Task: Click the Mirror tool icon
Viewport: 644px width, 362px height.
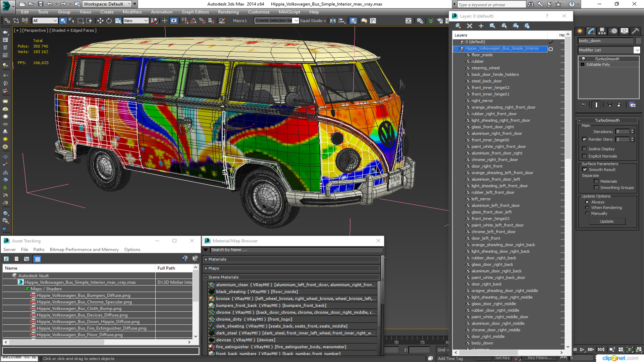Action: (x=333, y=21)
